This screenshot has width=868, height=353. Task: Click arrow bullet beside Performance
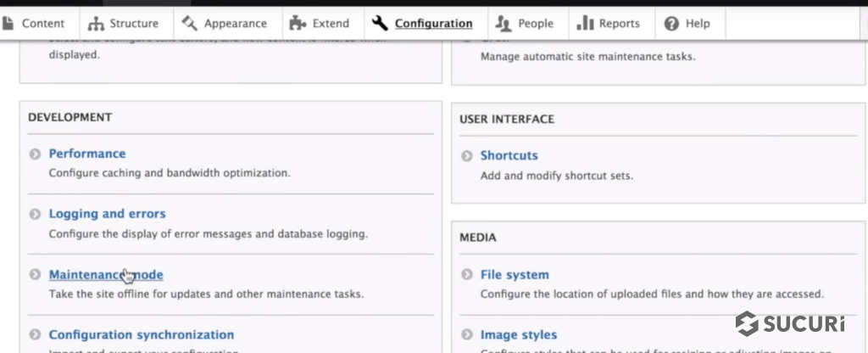click(x=35, y=154)
